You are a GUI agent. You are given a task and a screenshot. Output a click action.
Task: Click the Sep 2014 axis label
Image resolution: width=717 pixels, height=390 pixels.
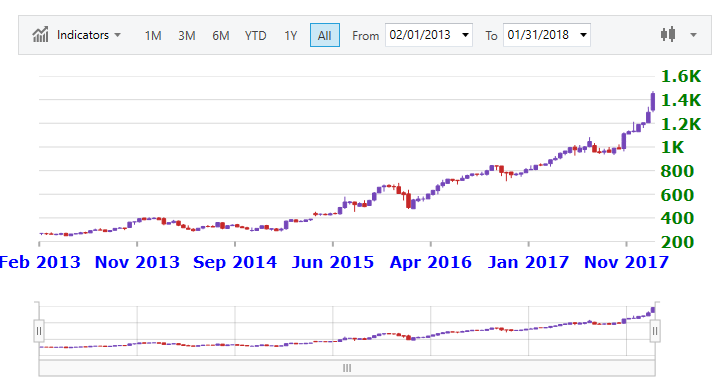tap(235, 262)
